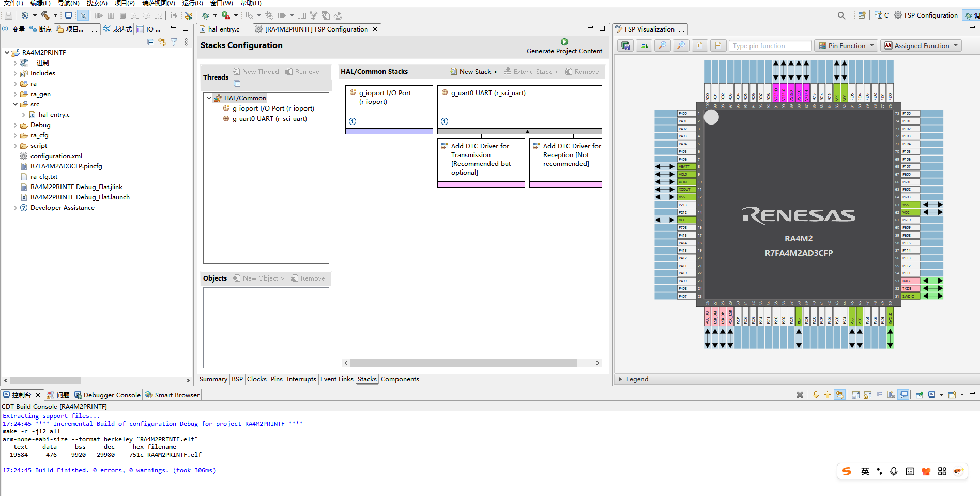The image size is (980, 496).
Task: Click the New Stack button
Action: (473, 72)
